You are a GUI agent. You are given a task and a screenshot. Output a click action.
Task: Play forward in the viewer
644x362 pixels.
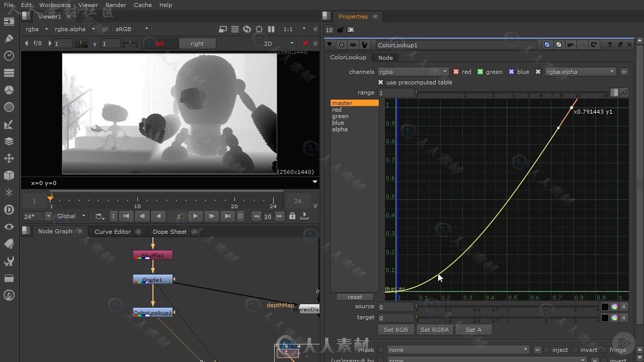click(195, 216)
